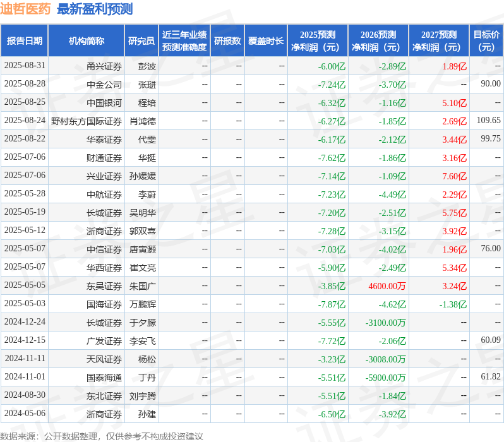
Task: Sort by 2025预测净利润 column header
Action: [317, 41]
